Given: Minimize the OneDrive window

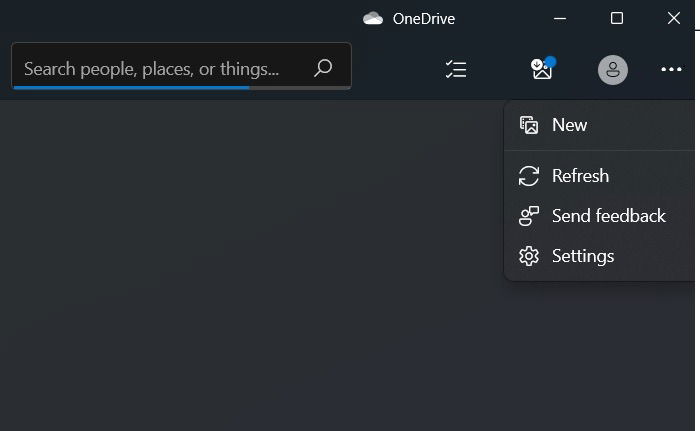Looking at the screenshot, I should pyautogui.click(x=560, y=19).
